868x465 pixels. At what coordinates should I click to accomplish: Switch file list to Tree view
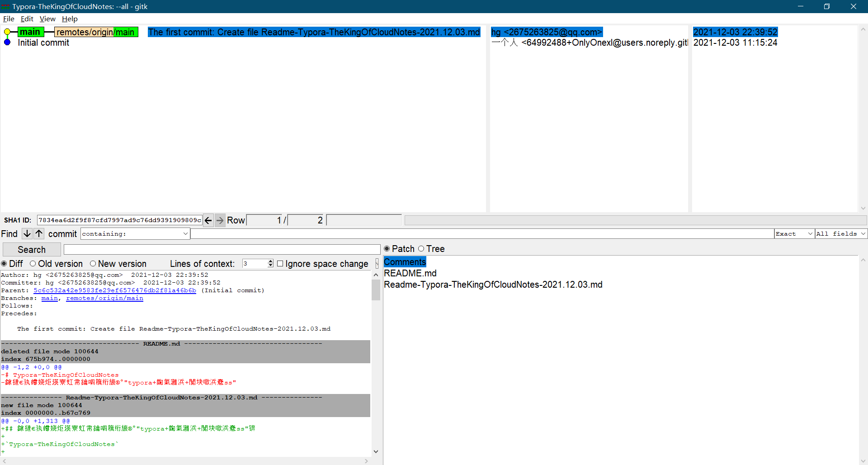coord(421,249)
